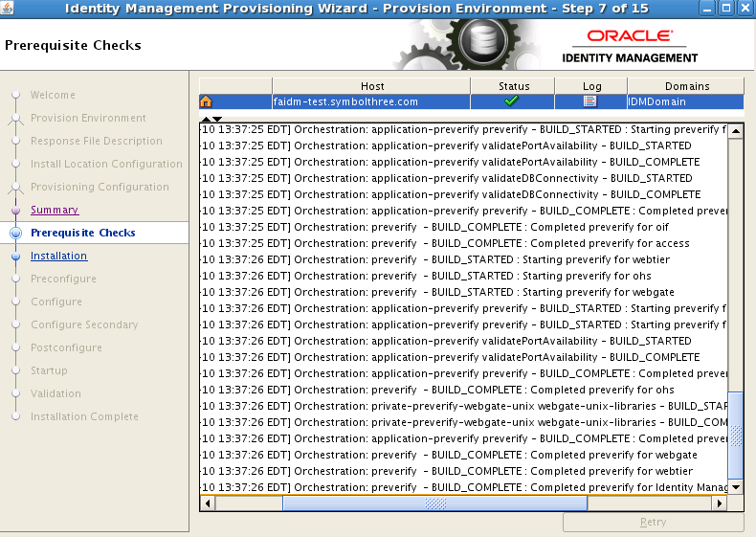Viewport: 756px width, 537px height.
Task: Open the Summary step link
Action: click(x=55, y=210)
